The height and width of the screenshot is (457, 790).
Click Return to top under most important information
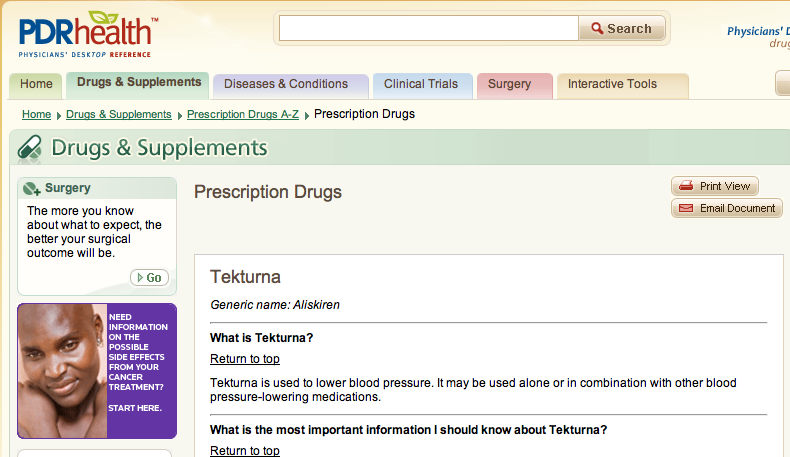pyautogui.click(x=245, y=450)
